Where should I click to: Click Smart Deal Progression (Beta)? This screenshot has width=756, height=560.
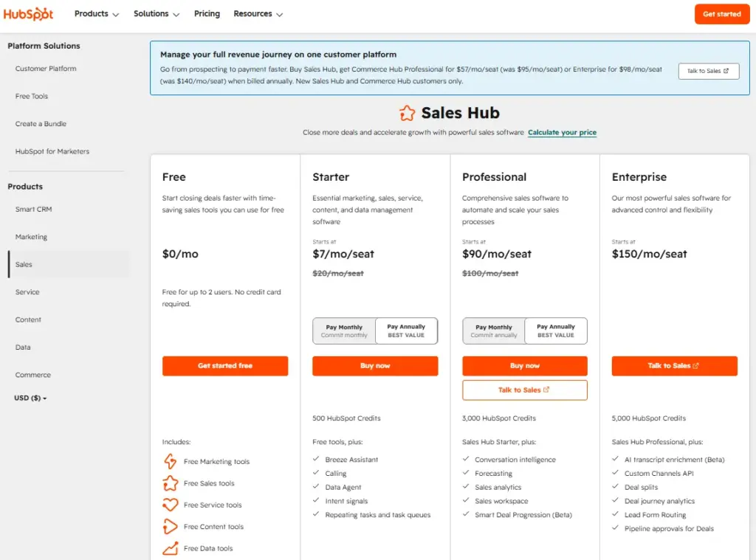pos(523,515)
